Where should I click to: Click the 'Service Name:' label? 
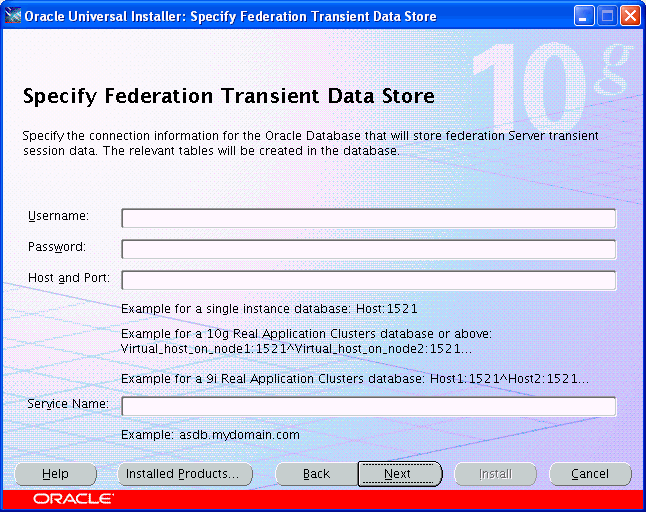coord(68,404)
